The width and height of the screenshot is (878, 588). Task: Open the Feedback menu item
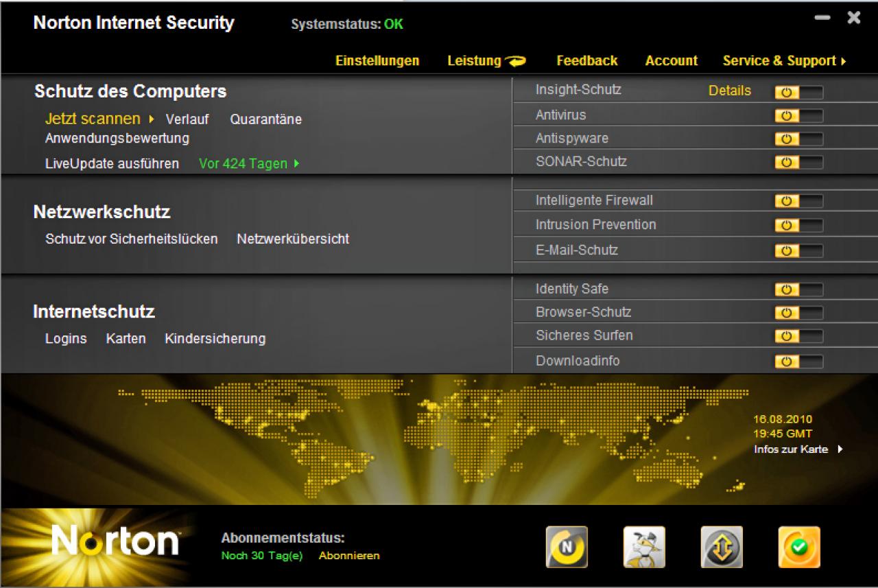pyautogui.click(x=587, y=60)
